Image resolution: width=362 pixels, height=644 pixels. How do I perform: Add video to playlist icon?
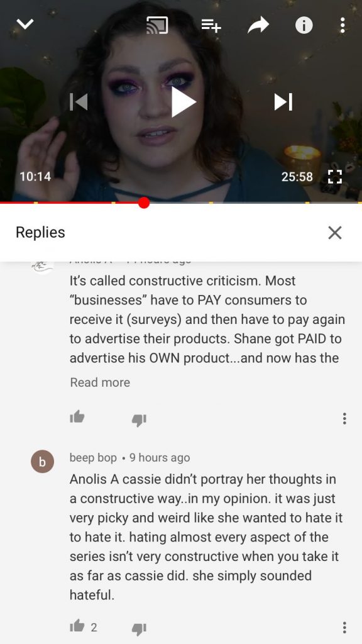pos(211,25)
